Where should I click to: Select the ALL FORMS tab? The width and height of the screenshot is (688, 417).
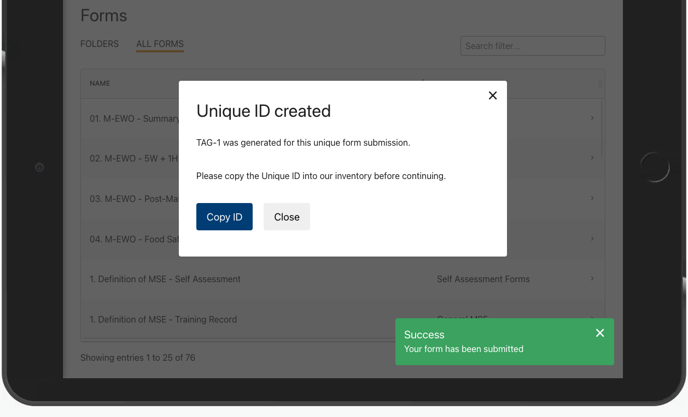click(x=160, y=44)
